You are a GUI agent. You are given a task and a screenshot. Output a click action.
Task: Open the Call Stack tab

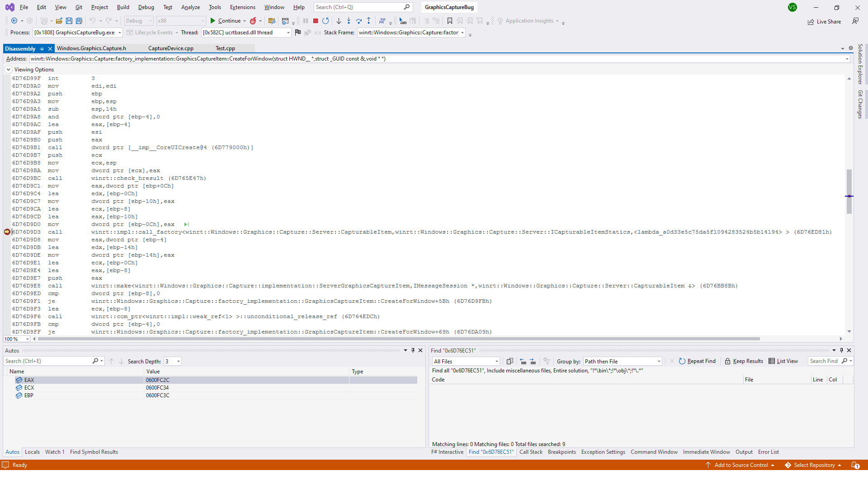tap(531, 452)
